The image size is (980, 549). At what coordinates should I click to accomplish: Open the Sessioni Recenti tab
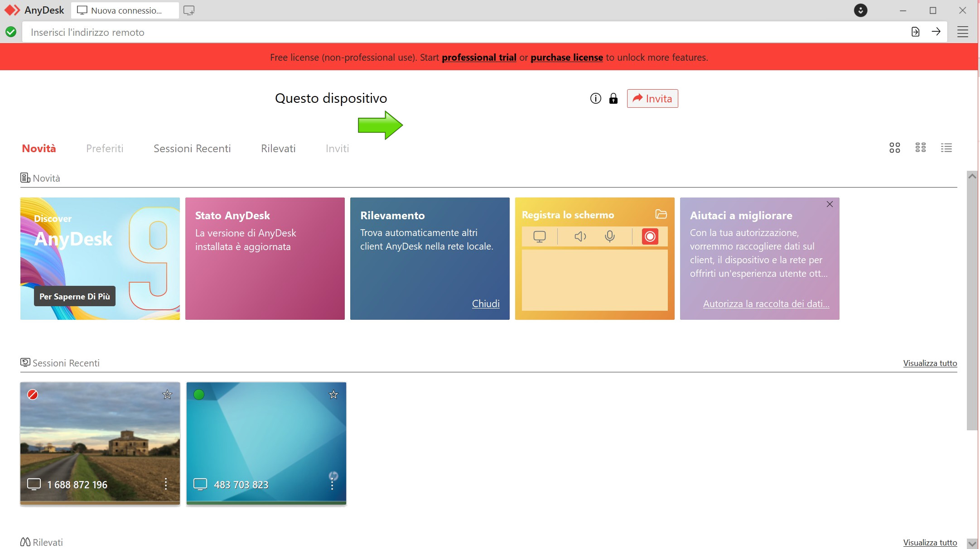pyautogui.click(x=192, y=148)
